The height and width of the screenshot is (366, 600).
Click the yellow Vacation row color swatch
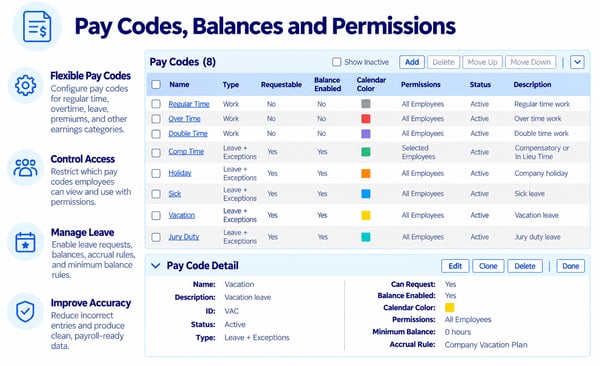[x=366, y=215]
